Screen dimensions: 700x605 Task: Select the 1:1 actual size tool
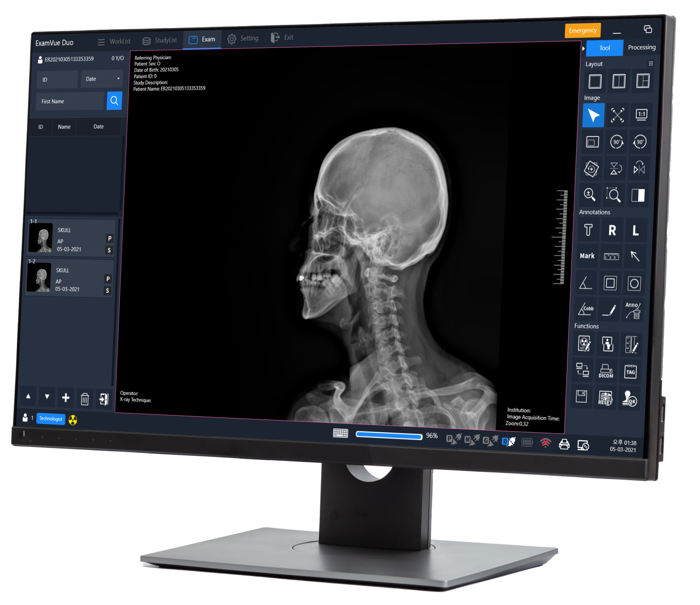(x=641, y=115)
